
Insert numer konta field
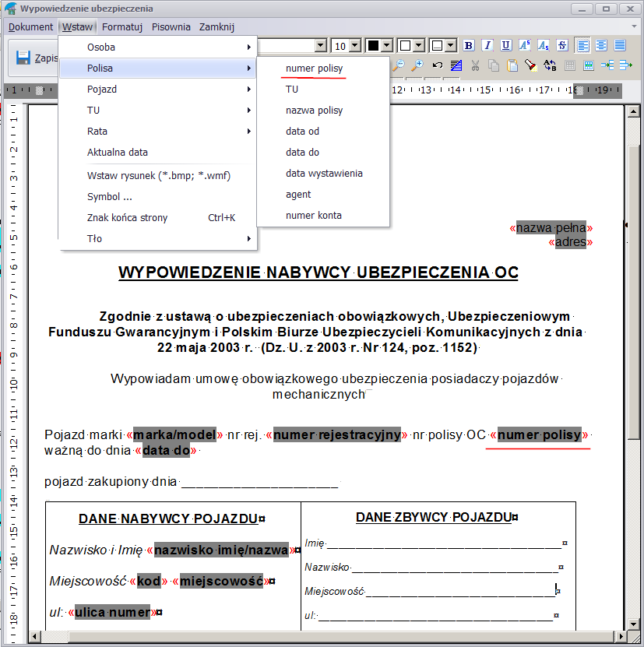(x=323, y=216)
